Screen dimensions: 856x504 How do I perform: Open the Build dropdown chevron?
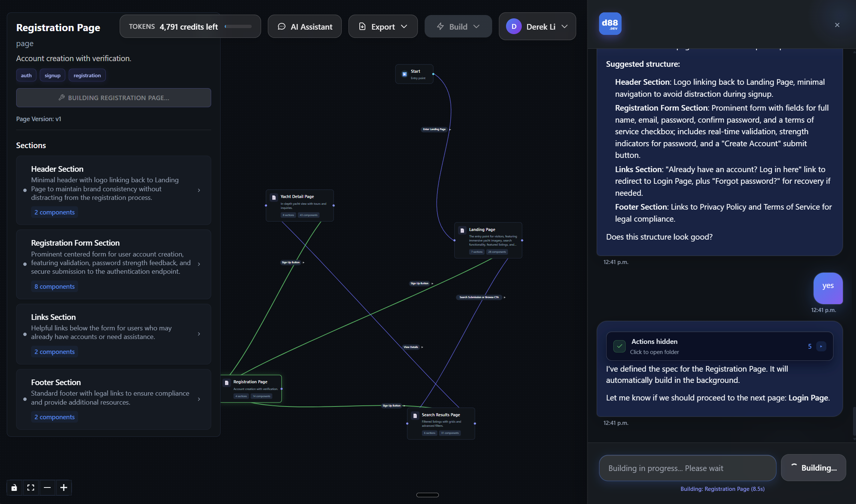tap(477, 26)
